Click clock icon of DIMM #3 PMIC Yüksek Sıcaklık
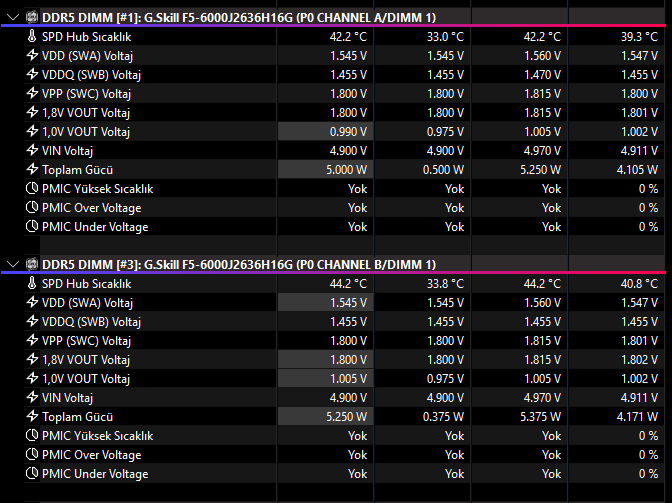Image resolution: width=672 pixels, height=503 pixels. 32,435
